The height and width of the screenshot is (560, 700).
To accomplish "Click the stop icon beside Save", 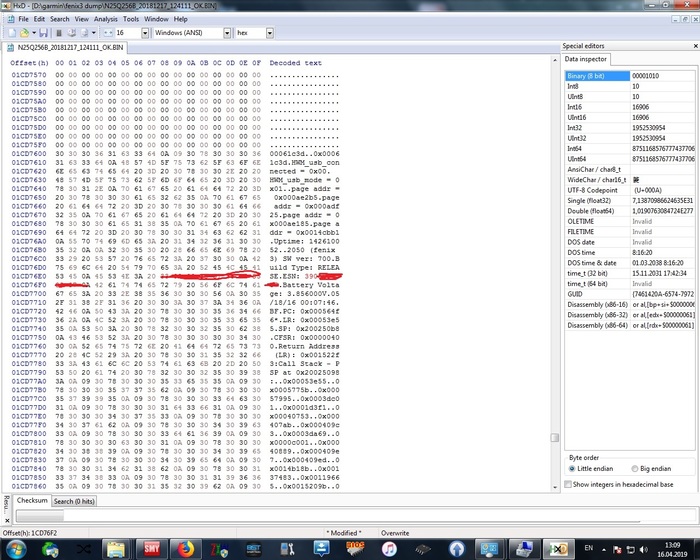I will pos(58,33).
